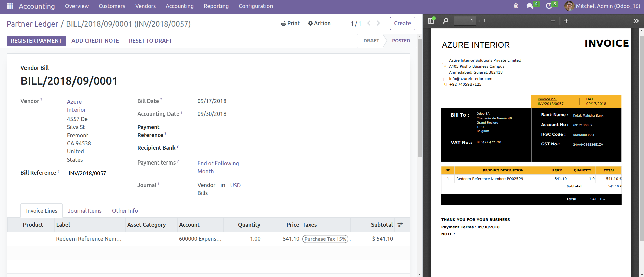Viewport: 644px width, 277px height.
Task: Click Register Payment button
Action: tap(36, 41)
